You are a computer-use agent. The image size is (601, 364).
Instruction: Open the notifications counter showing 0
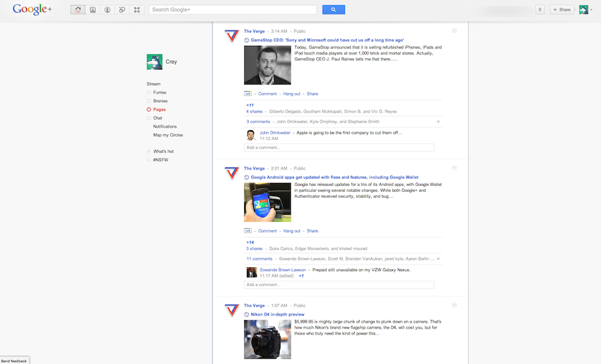coord(540,10)
